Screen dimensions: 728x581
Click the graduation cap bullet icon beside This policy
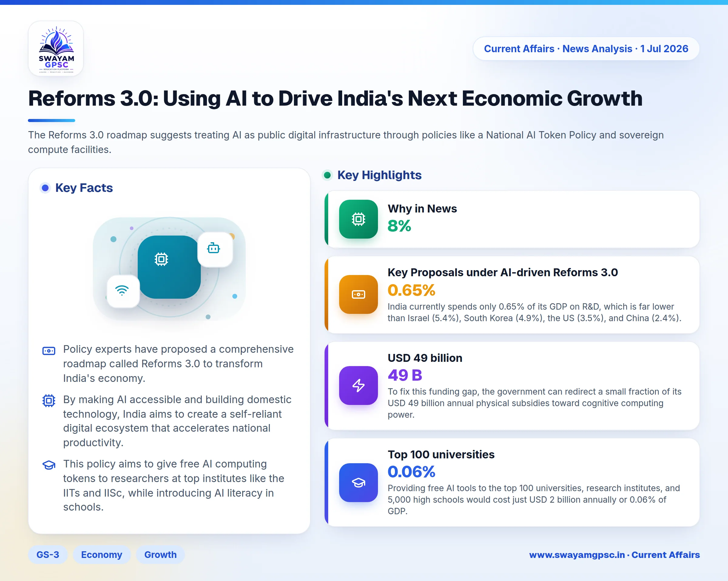click(49, 465)
